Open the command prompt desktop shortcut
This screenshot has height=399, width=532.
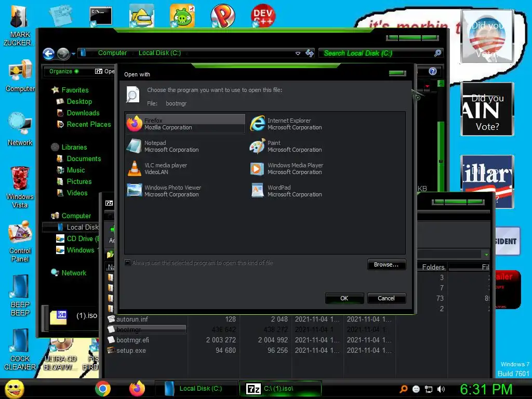click(100, 16)
